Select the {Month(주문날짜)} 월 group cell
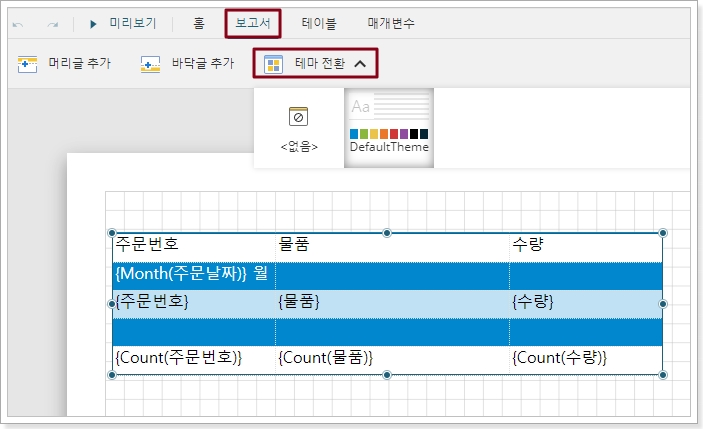 click(192, 273)
